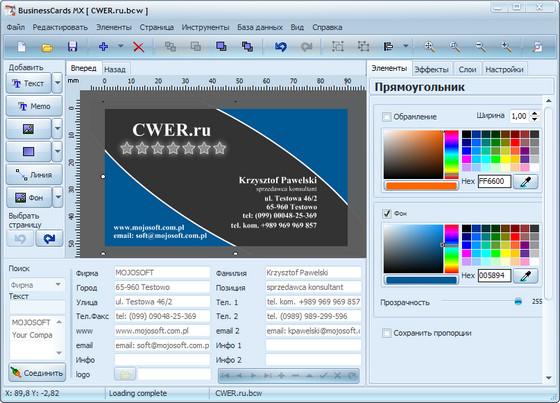Open print preview page icon
The height and width of the screenshot is (403, 560).
click(537, 46)
